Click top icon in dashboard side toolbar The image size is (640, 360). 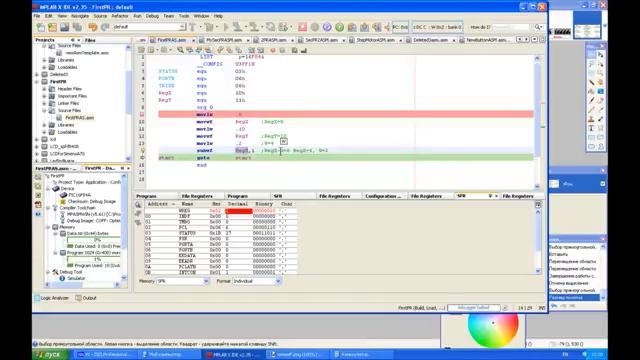click(x=38, y=177)
